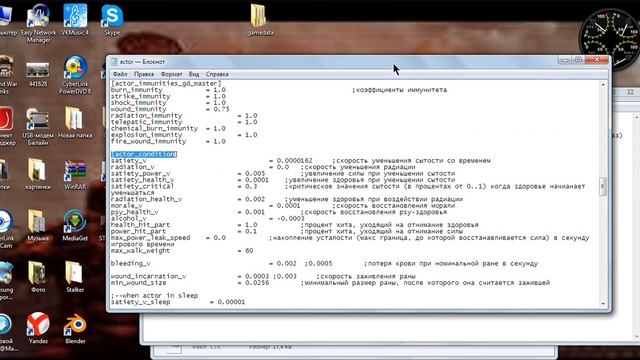
Task: Maximize the actor Notepad window
Action: [x=578, y=60]
